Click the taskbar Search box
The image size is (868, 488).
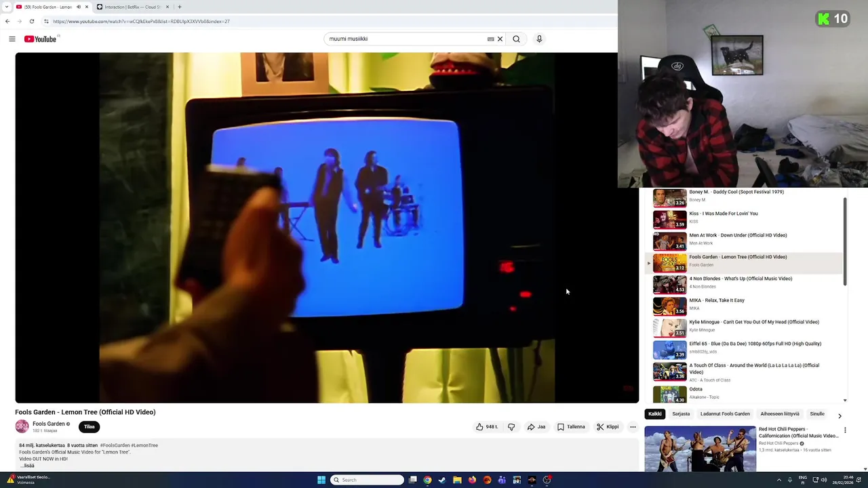point(367,480)
